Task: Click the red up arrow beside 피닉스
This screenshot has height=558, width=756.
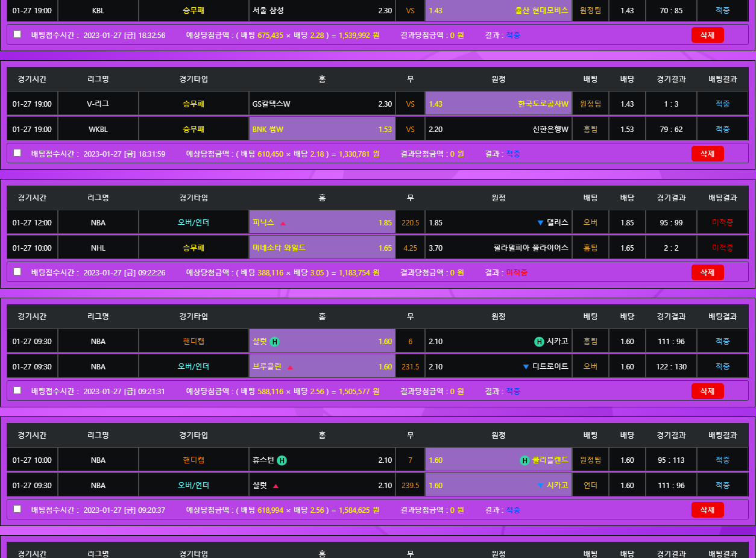Action: 283,223
